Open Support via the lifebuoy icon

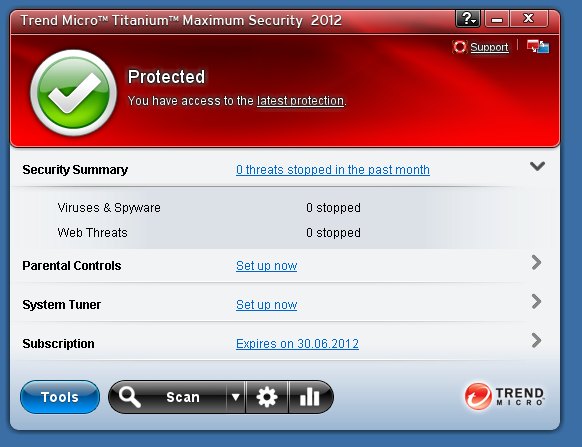click(x=460, y=47)
